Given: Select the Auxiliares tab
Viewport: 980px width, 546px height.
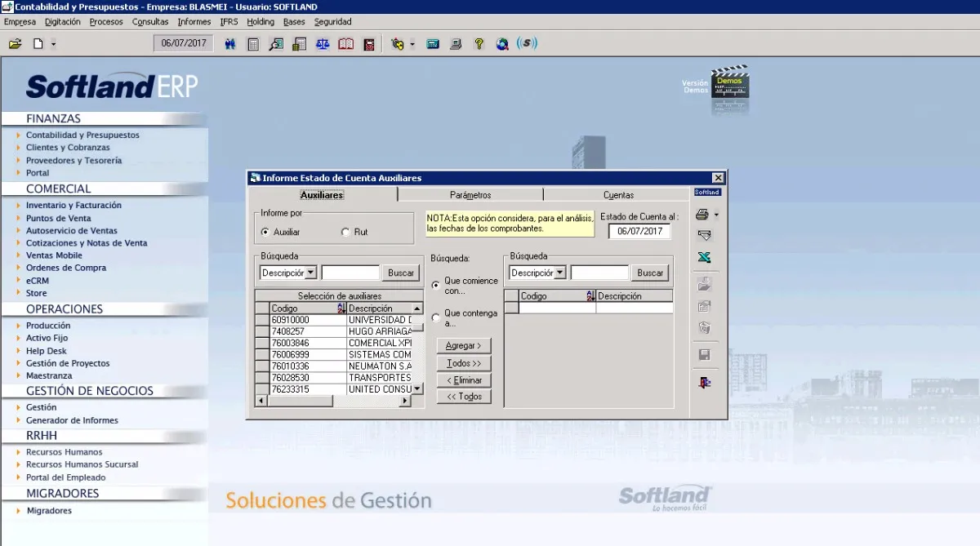Looking at the screenshot, I should 322,195.
